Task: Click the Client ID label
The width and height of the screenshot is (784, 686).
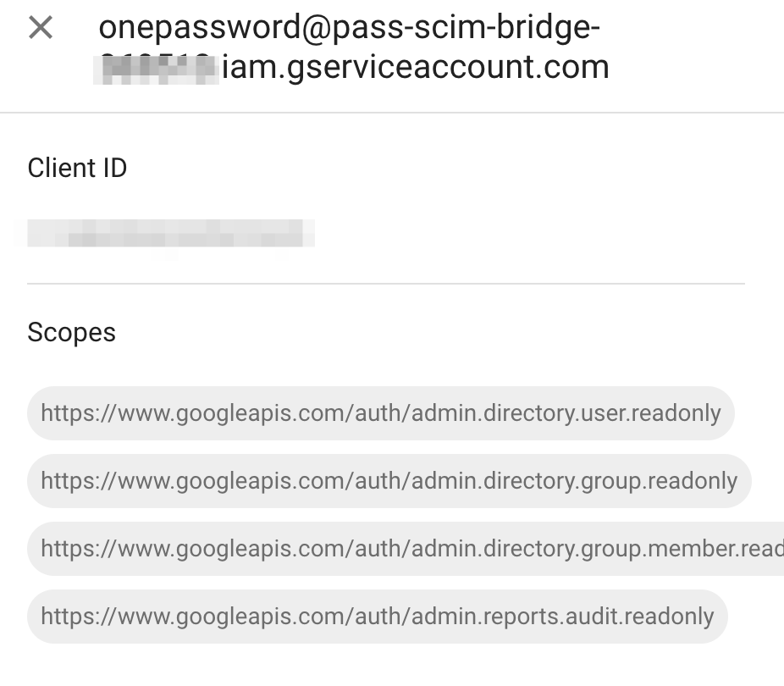Action: click(77, 168)
